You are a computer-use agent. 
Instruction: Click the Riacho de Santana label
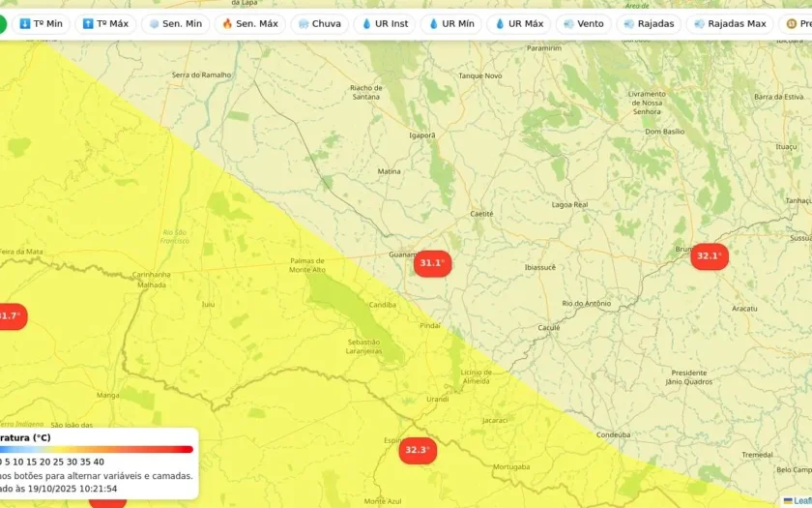[x=366, y=92]
